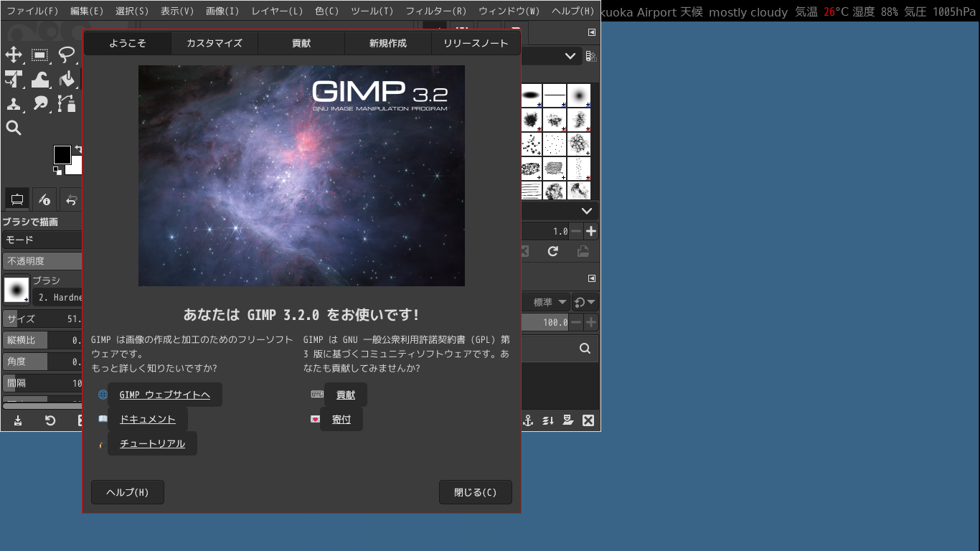The height and width of the screenshot is (551, 980).
Task: Decrease brush spacing with minus button
Action: (577, 231)
